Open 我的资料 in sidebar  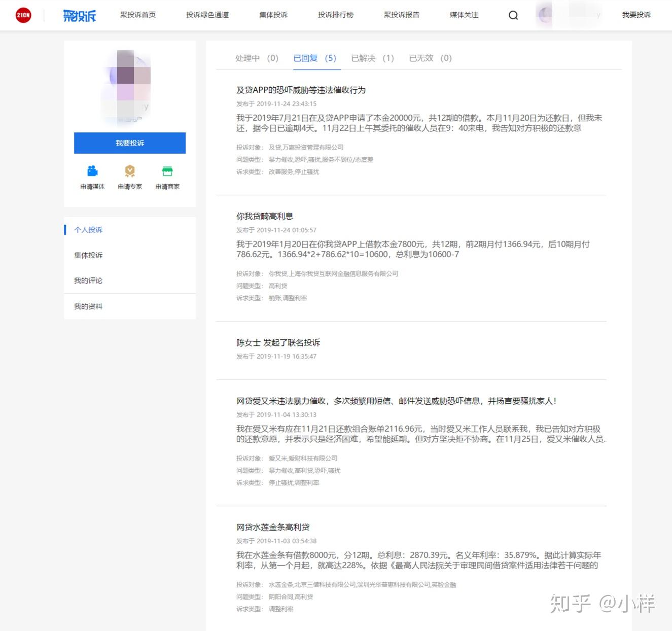(88, 306)
